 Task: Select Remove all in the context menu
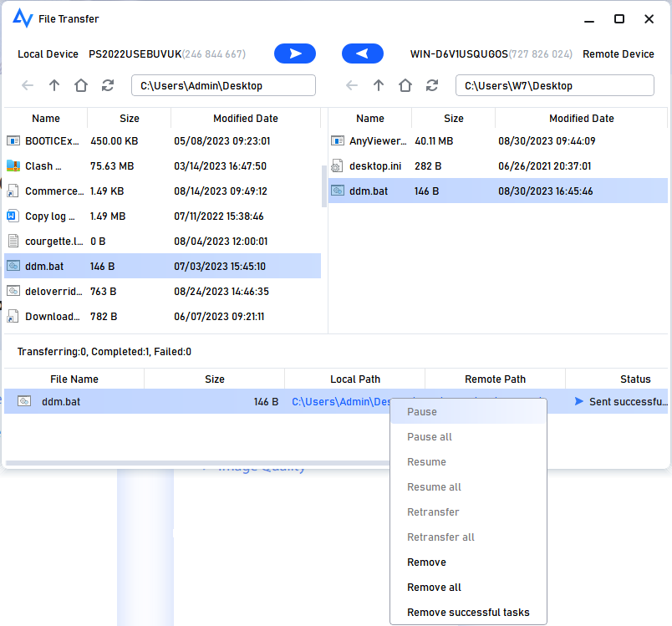[468, 587]
